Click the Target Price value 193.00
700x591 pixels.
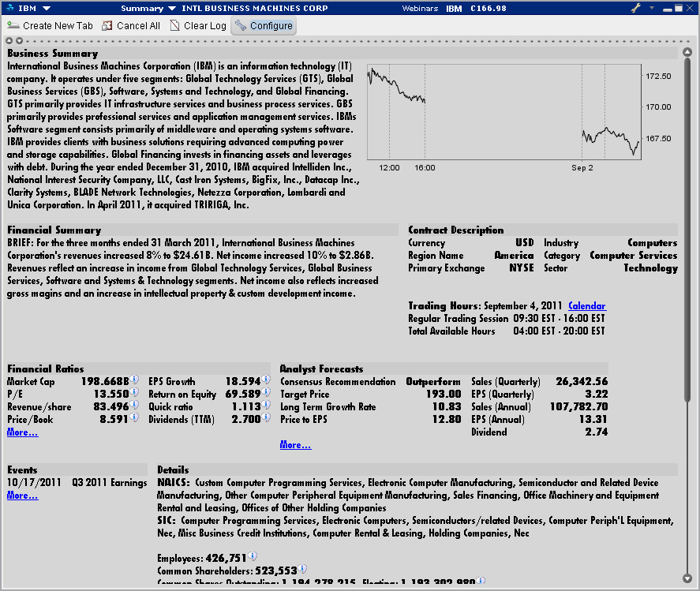tap(444, 395)
